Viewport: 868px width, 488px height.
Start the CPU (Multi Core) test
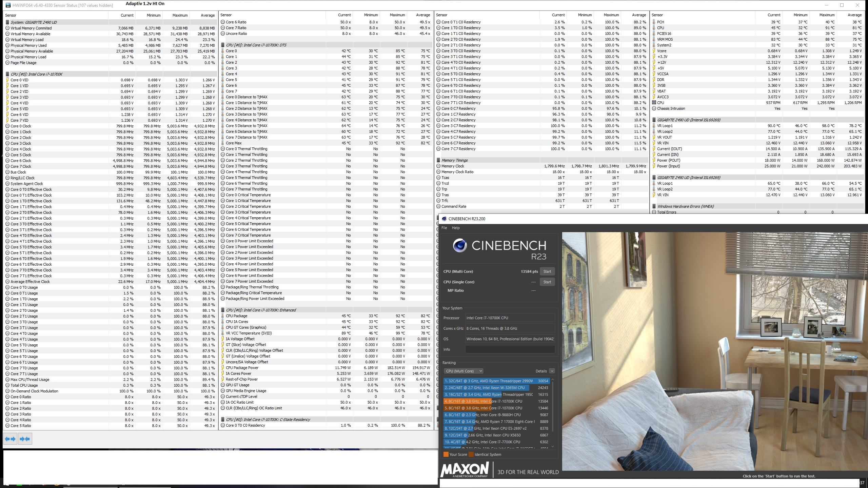pyautogui.click(x=547, y=271)
